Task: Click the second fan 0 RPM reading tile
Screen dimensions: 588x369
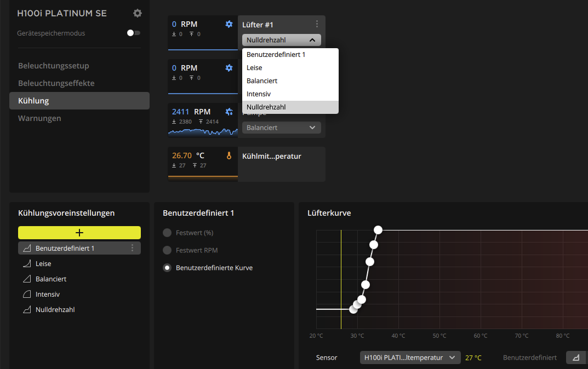Action: click(x=203, y=77)
